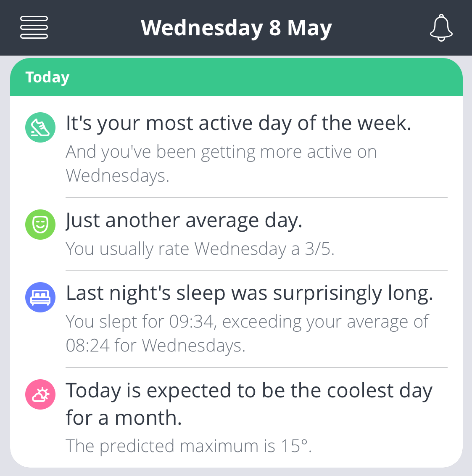Tap the blue bed sleep icon
The height and width of the screenshot is (476, 472).
[x=40, y=297]
